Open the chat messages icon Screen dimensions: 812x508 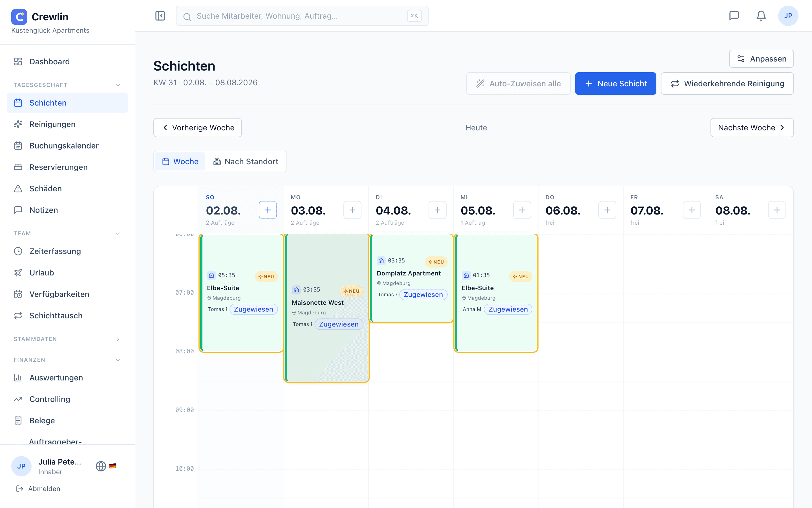coord(734,16)
